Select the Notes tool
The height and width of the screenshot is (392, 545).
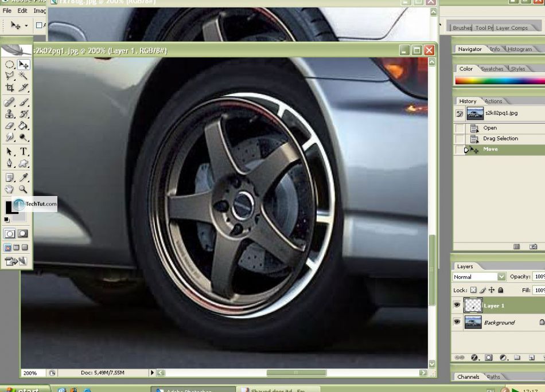(x=9, y=178)
